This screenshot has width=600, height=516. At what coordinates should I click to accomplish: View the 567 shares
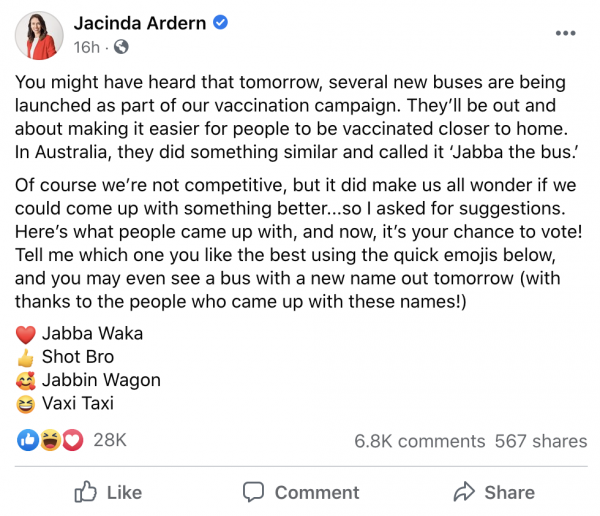pos(541,441)
